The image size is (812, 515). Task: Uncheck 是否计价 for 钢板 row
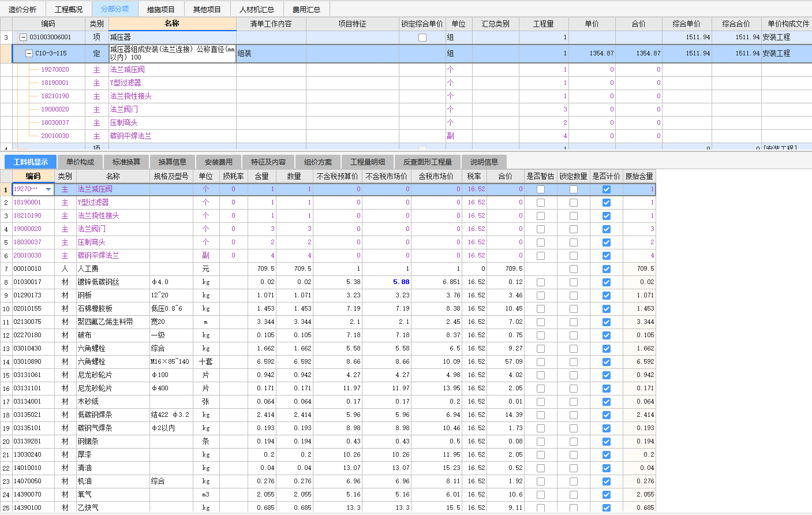(607, 296)
